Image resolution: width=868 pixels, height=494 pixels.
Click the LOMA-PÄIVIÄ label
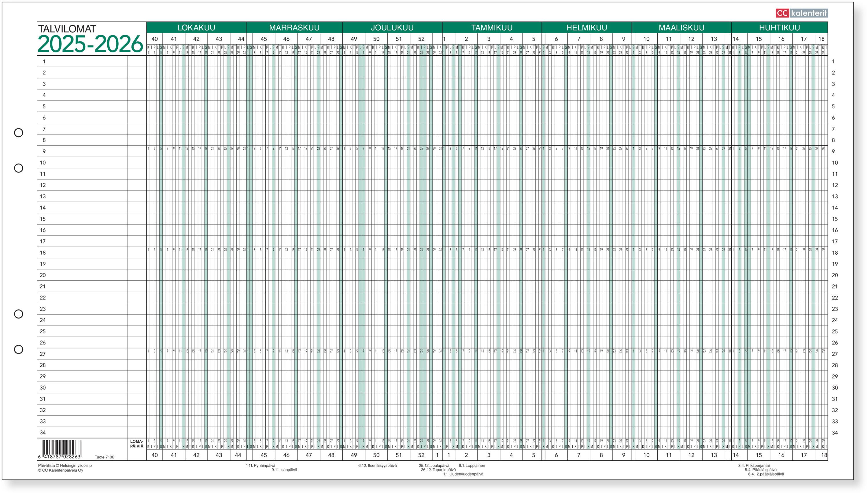tap(137, 444)
